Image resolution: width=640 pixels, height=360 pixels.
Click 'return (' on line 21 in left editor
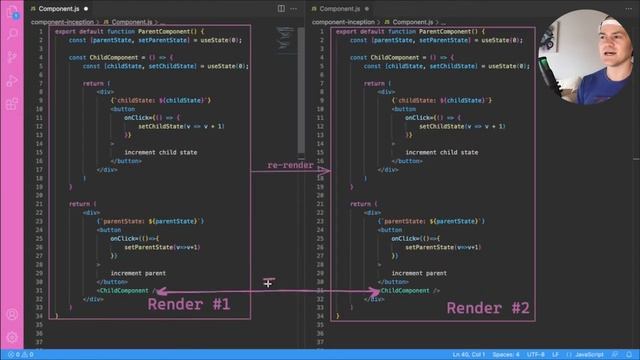83,204
